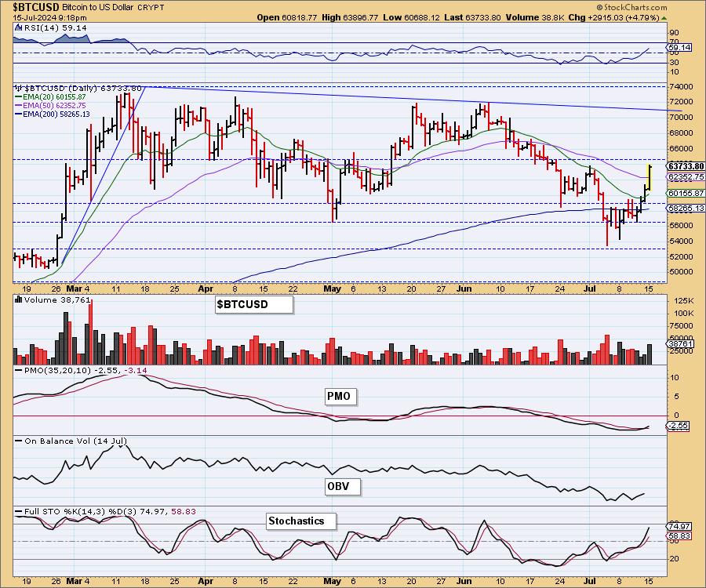The height and width of the screenshot is (588, 706).
Task: Click the -2.55 PMO tag on right axis
Action: (x=678, y=426)
